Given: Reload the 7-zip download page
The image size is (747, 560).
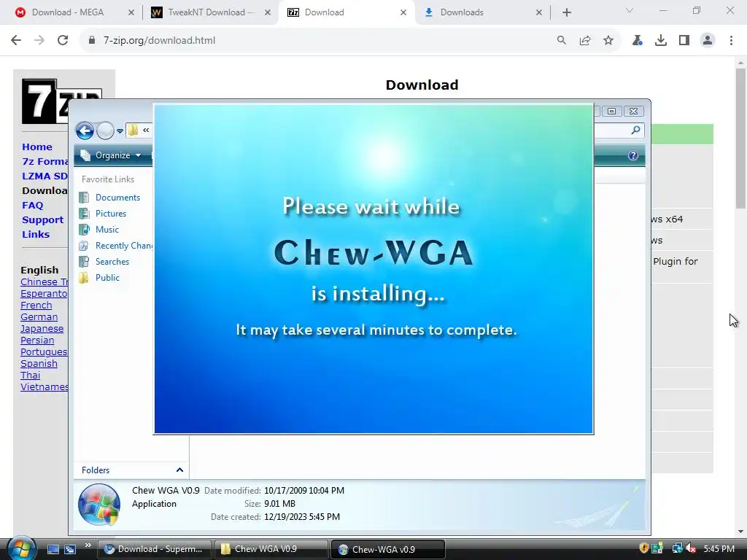Looking at the screenshot, I should 63,41.
